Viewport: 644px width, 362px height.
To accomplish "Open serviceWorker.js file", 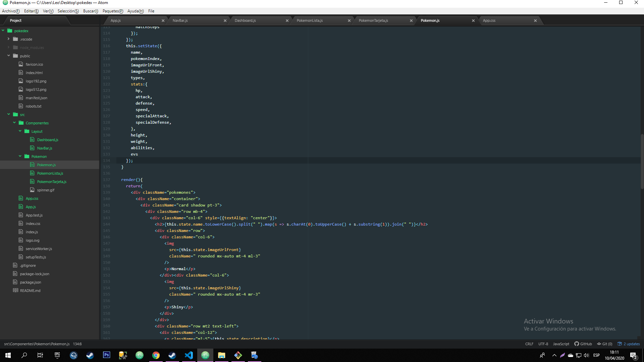I will (x=39, y=249).
